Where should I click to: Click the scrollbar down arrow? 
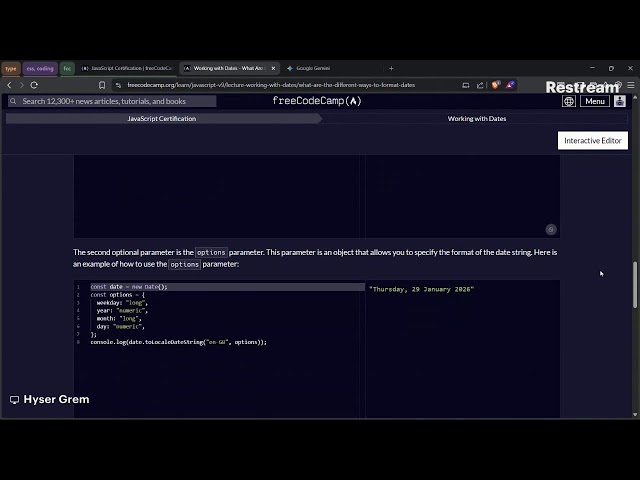(635, 414)
